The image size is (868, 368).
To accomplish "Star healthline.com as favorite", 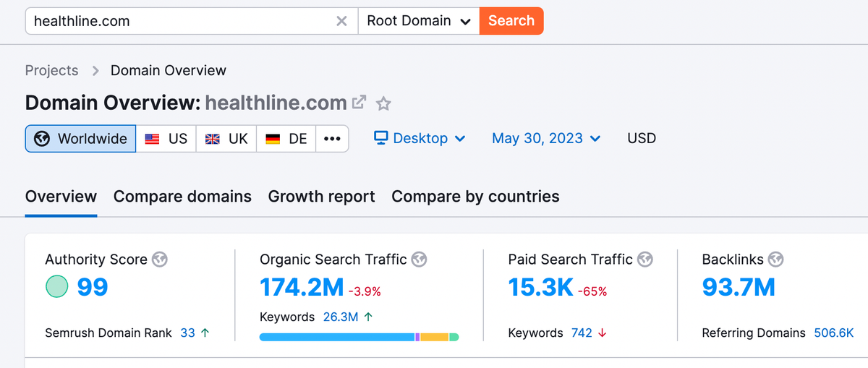I will [x=383, y=104].
